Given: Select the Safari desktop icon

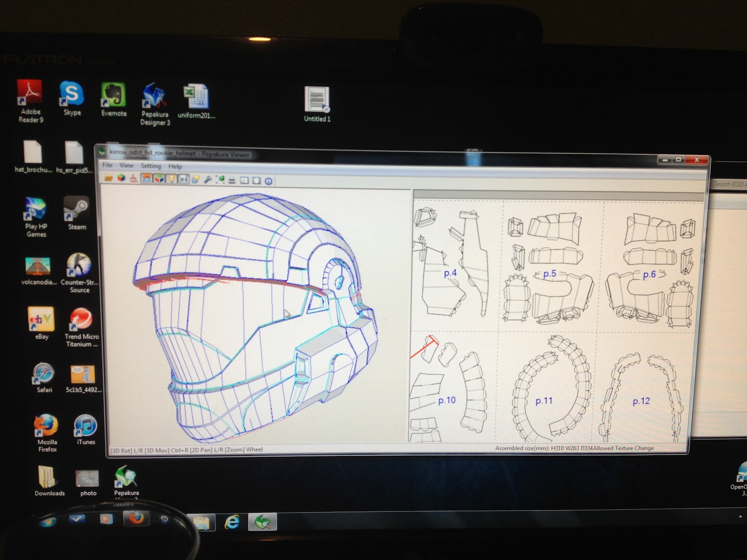Looking at the screenshot, I should [x=44, y=377].
